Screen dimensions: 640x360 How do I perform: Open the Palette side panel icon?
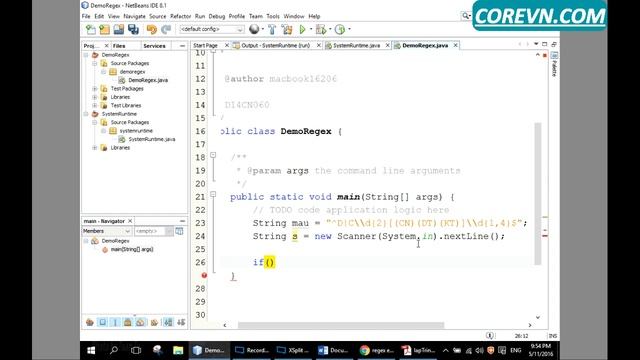click(554, 56)
